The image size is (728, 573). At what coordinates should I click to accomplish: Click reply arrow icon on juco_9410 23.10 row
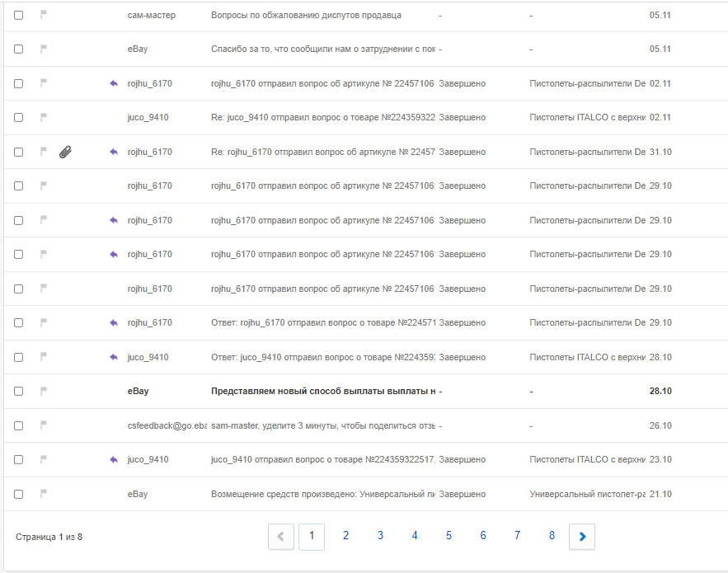114,460
